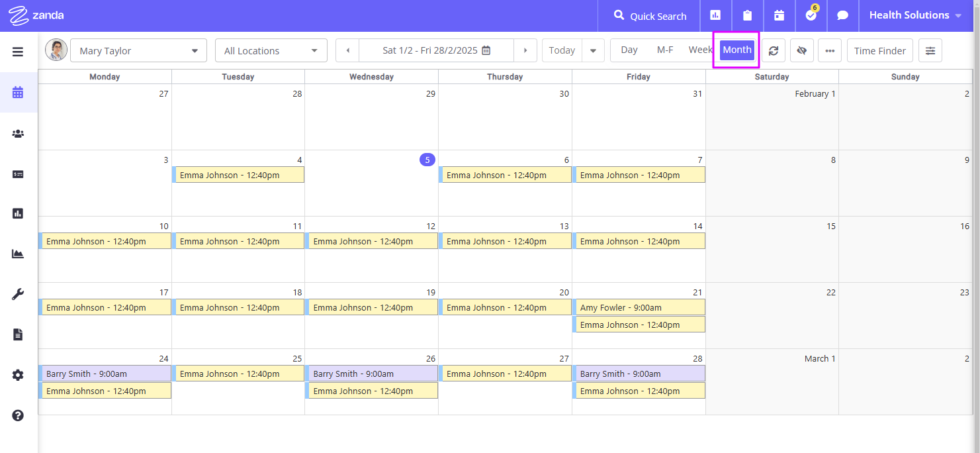Viewport: 980px width, 453px height.
Task: Open Emma Johnson appointment on Friday 7
Action: [639, 175]
